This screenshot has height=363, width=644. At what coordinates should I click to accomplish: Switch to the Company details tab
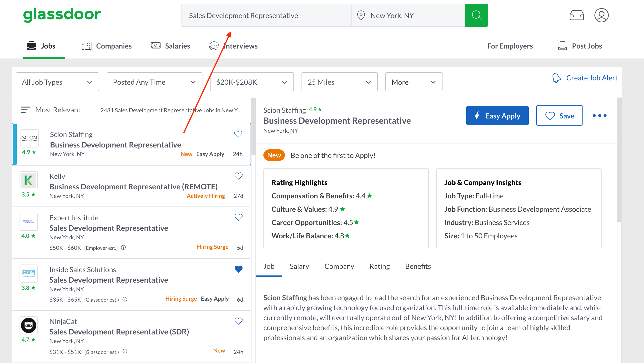[339, 266]
